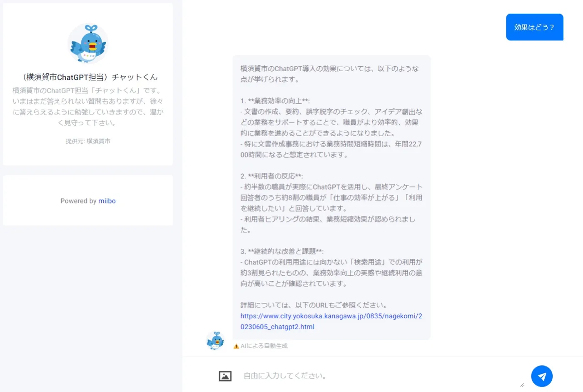Screen dimensions: 583x392
Task: Click the Powered by text
Action: pyautogui.click(x=78, y=201)
